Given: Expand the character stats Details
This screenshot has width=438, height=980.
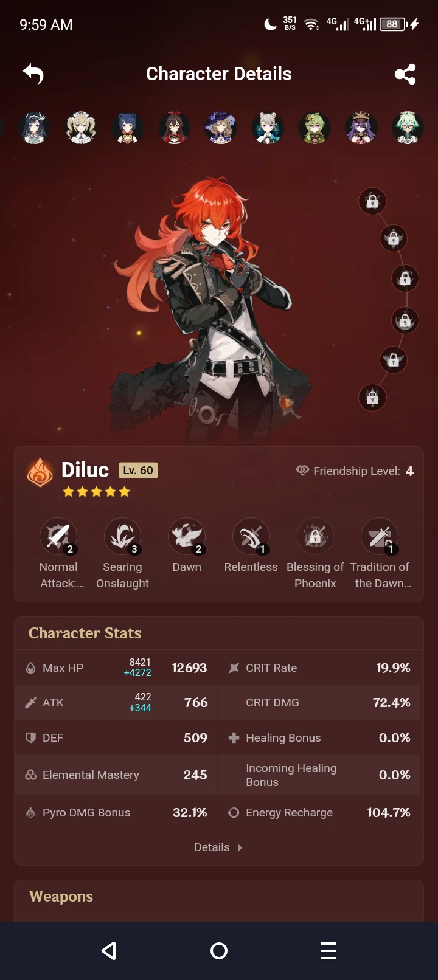Looking at the screenshot, I should point(218,847).
